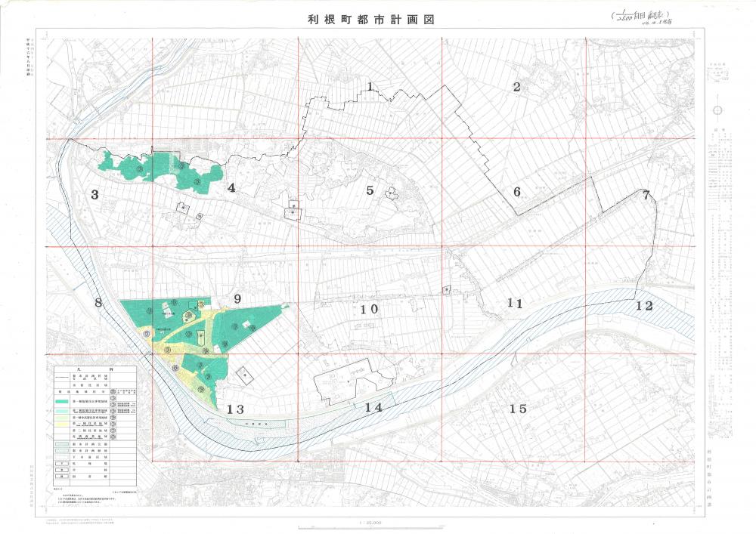The width and height of the screenshot is (756, 534).
Task: Open map section number 3
Action: (x=95, y=195)
